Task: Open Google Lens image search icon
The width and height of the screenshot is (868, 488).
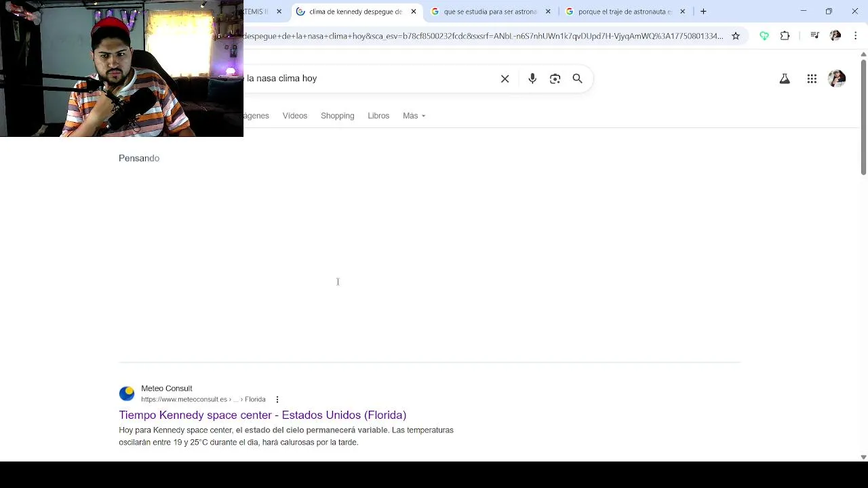Action: pyautogui.click(x=555, y=79)
